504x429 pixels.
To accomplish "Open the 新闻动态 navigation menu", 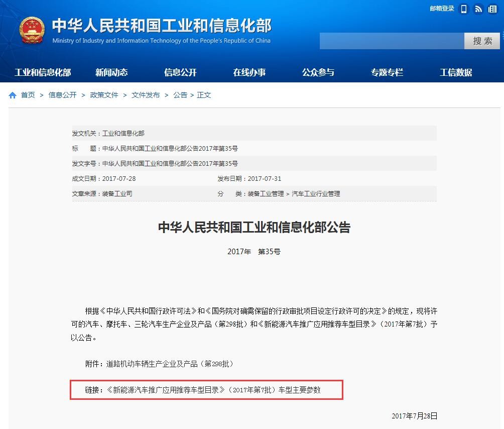I will pos(111,72).
